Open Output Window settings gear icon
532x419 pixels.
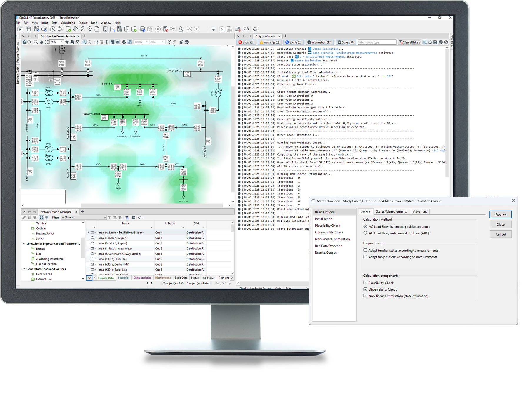tap(430, 42)
